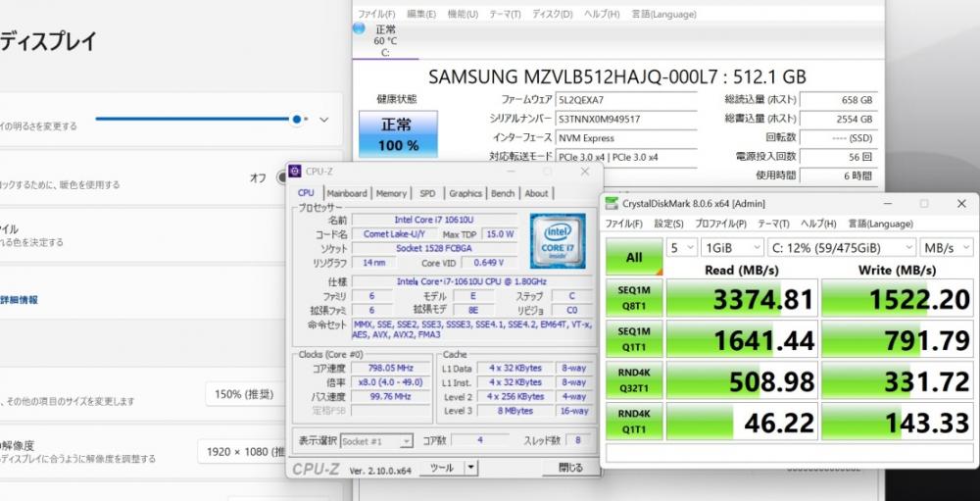
Task: Click the 46.22 read result cell
Action: click(x=742, y=423)
